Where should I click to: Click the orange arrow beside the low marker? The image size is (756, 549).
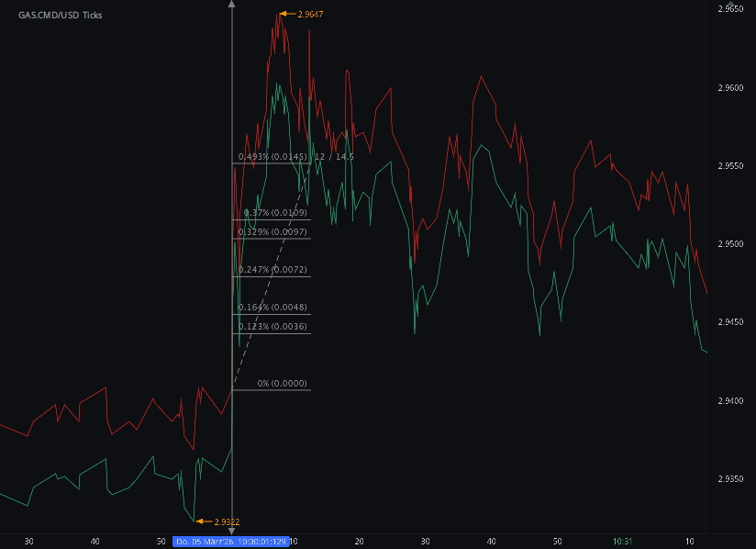(x=201, y=520)
